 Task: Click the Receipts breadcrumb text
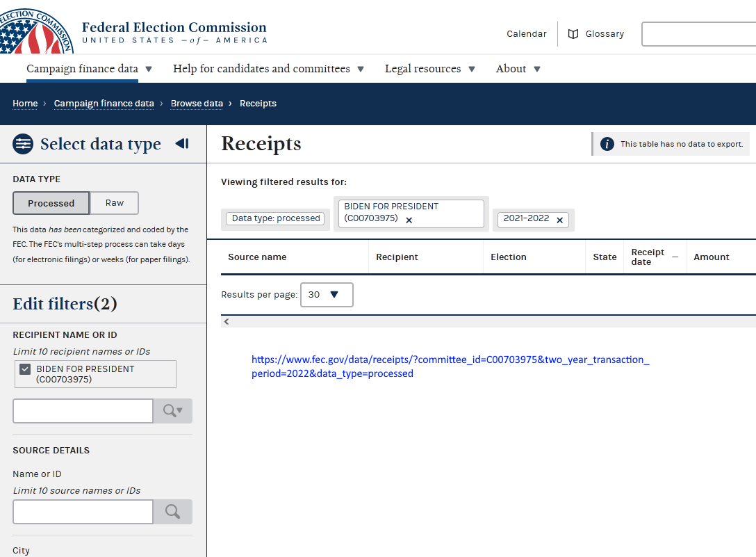pos(258,104)
